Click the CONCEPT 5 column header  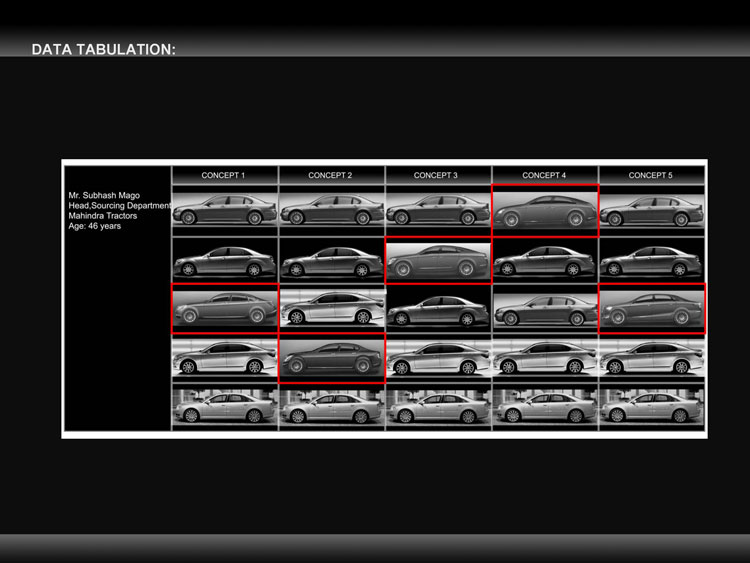650,175
